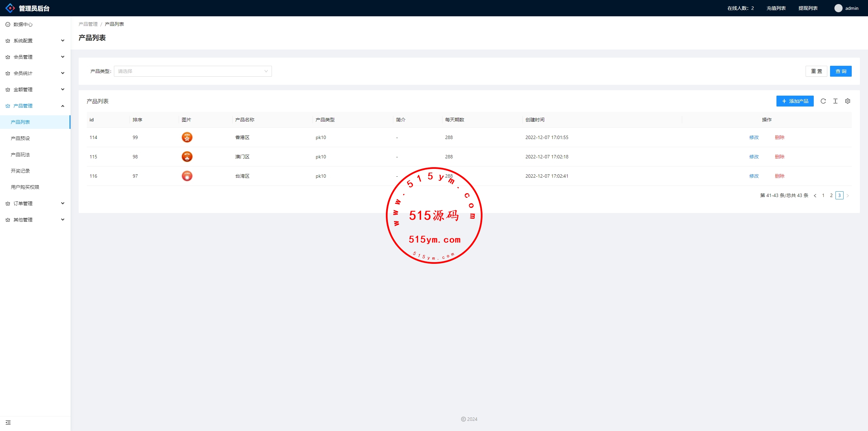This screenshot has width=868, height=431.
Task: Click the 查询 search button
Action: click(840, 71)
